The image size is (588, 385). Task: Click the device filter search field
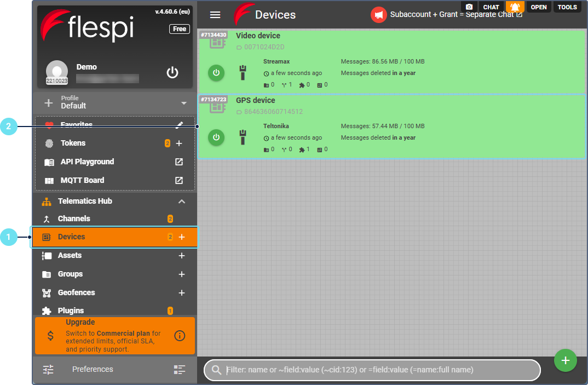pos(378,370)
